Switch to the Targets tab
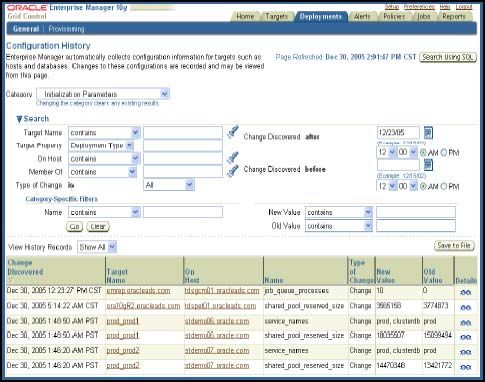This screenshot has width=485, height=382. click(277, 16)
